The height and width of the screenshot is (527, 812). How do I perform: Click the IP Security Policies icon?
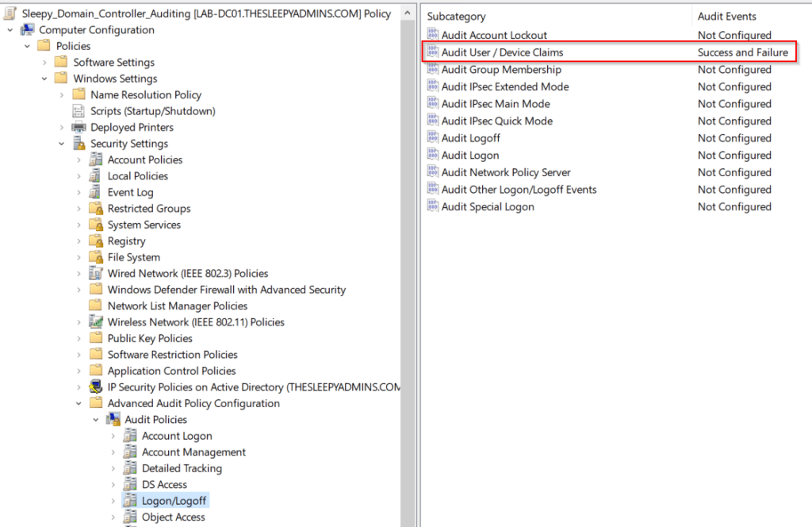pos(96,387)
